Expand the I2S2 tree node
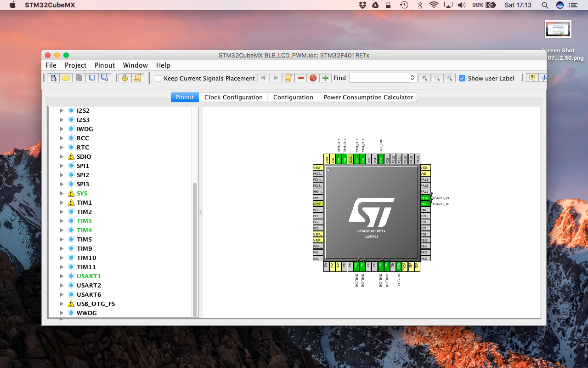 (62, 110)
